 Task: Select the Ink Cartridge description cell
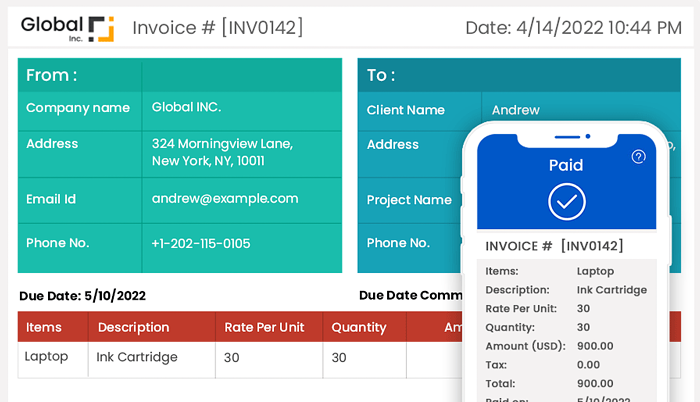(137, 357)
